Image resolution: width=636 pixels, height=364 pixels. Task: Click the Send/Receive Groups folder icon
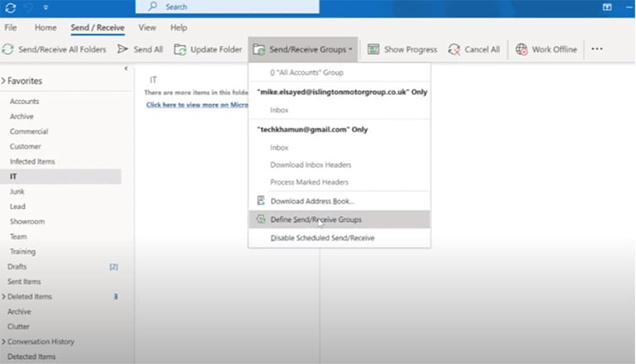(258, 50)
